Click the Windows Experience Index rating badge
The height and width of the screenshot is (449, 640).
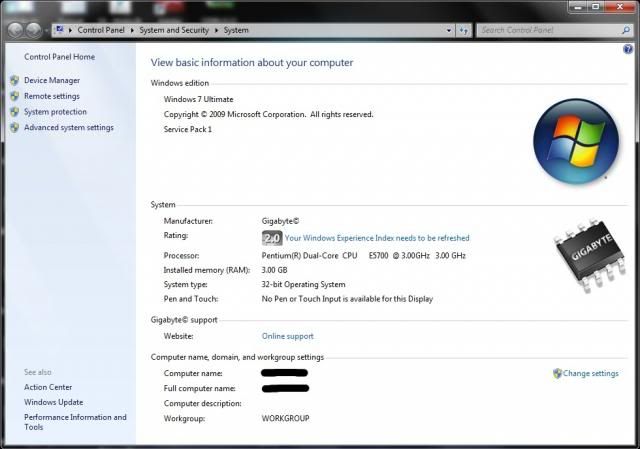pyautogui.click(x=271, y=238)
